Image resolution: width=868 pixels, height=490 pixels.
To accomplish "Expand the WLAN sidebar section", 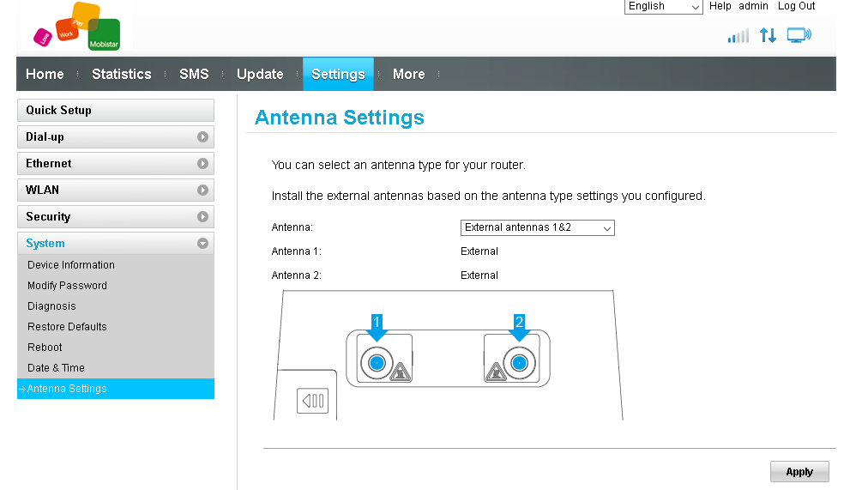I will pos(115,190).
